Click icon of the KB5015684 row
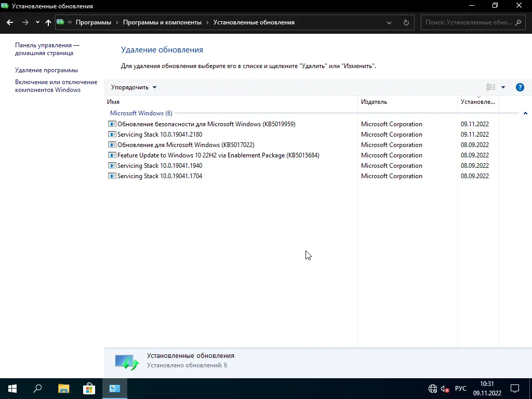This screenshot has width=532, height=399. click(x=112, y=155)
